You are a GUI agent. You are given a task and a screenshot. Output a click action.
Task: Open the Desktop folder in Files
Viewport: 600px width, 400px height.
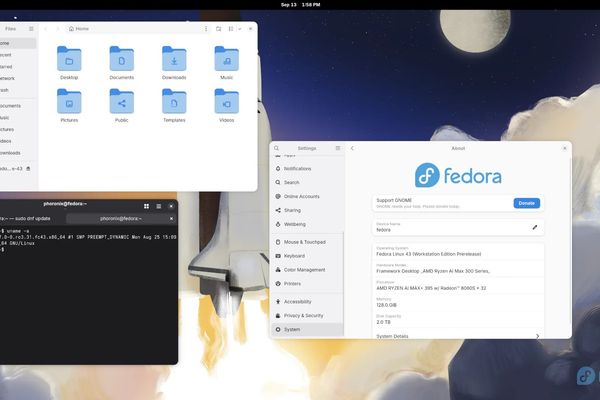[69, 63]
